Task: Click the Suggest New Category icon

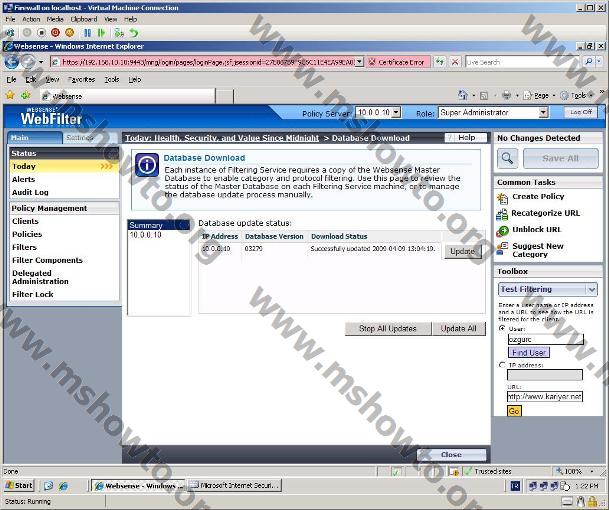Action: 502,249
